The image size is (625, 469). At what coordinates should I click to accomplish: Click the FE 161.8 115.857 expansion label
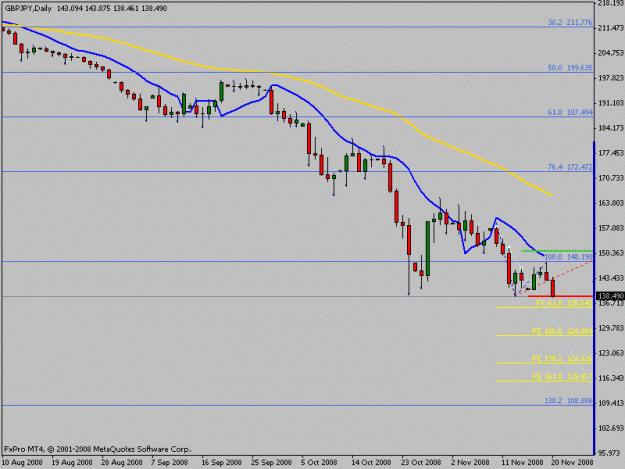562,377
